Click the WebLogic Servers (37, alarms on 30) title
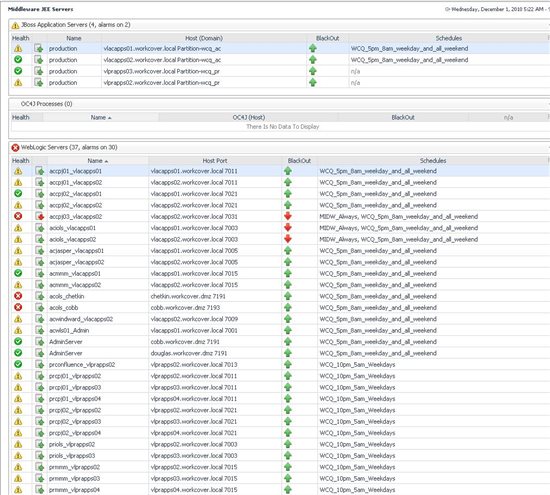The height and width of the screenshot is (495, 550). (x=69, y=147)
